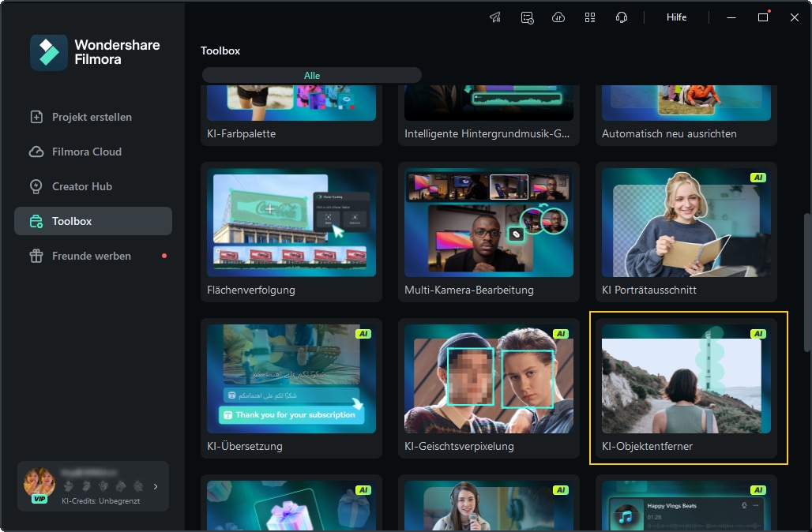812x532 pixels.
Task: Click the profile avatar picture
Action: point(39,485)
